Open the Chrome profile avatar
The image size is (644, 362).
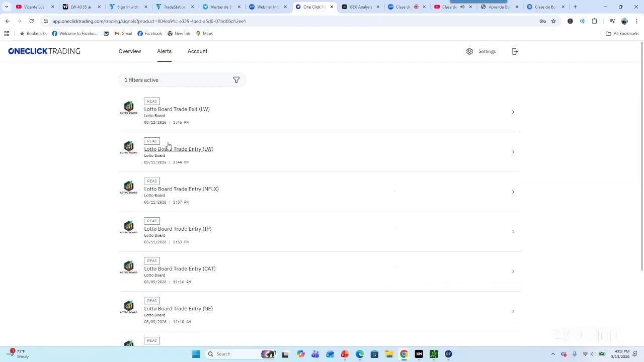tap(624, 21)
